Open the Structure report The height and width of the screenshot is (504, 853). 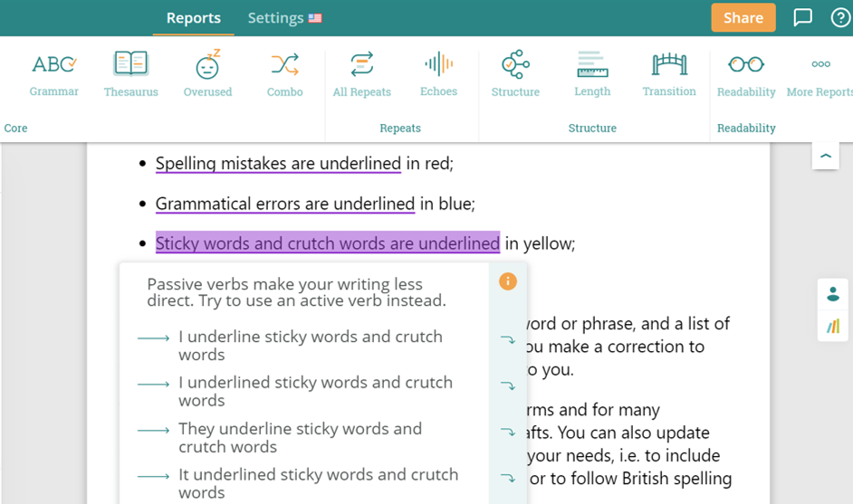(x=515, y=75)
